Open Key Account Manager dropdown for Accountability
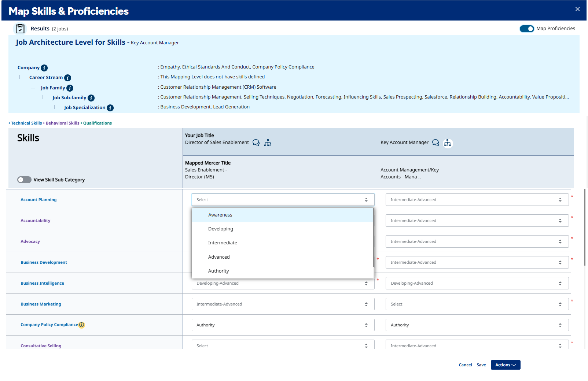Image resolution: width=588 pixels, height=381 pixels. pyautogui.click(x=477, y=221)
